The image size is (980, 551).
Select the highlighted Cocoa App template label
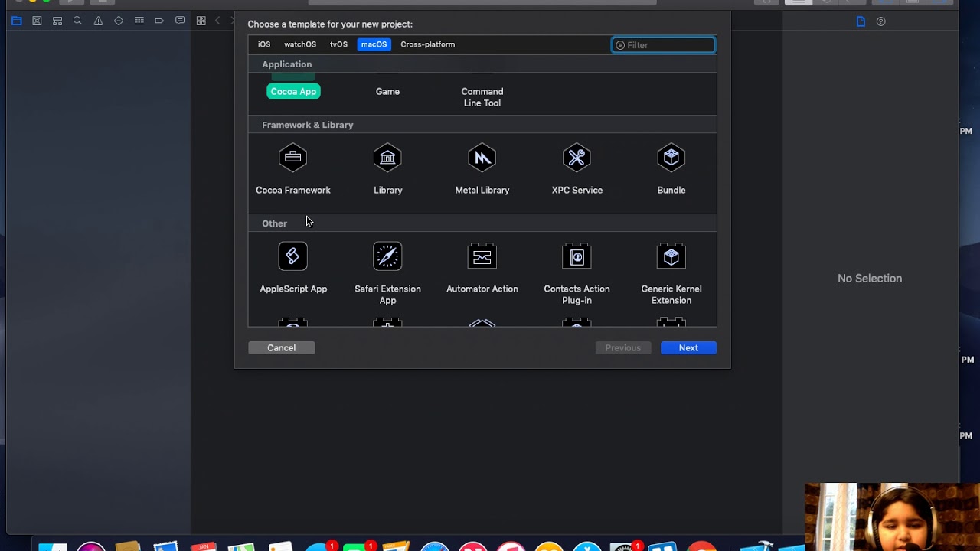click(x=293, y=91)
